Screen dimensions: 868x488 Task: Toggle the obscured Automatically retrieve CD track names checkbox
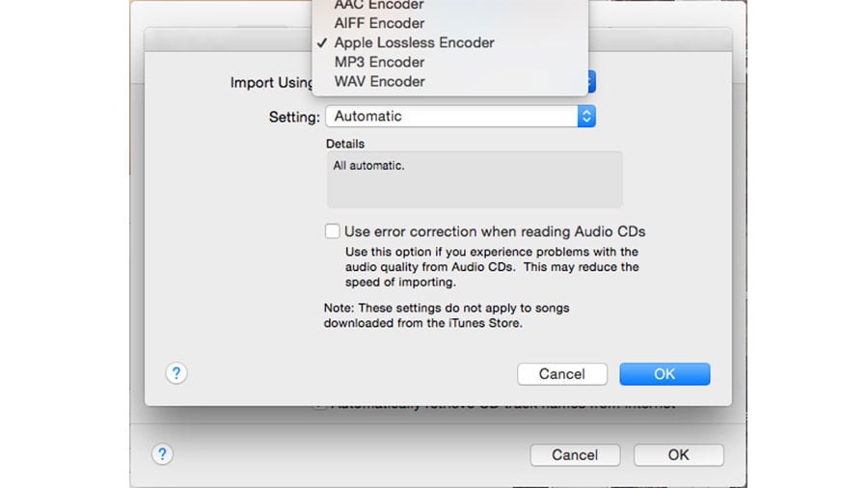coord(319,407)
